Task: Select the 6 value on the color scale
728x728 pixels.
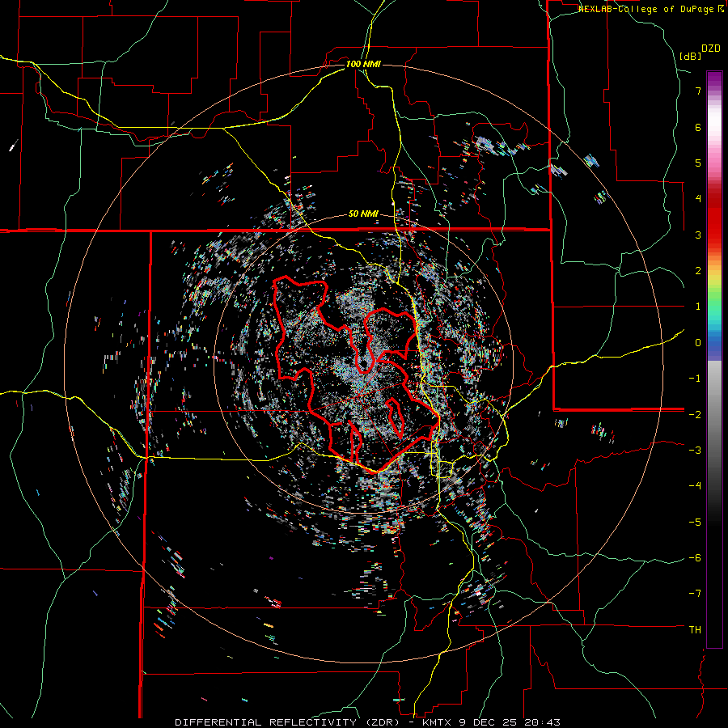Action: click(698, 127)
